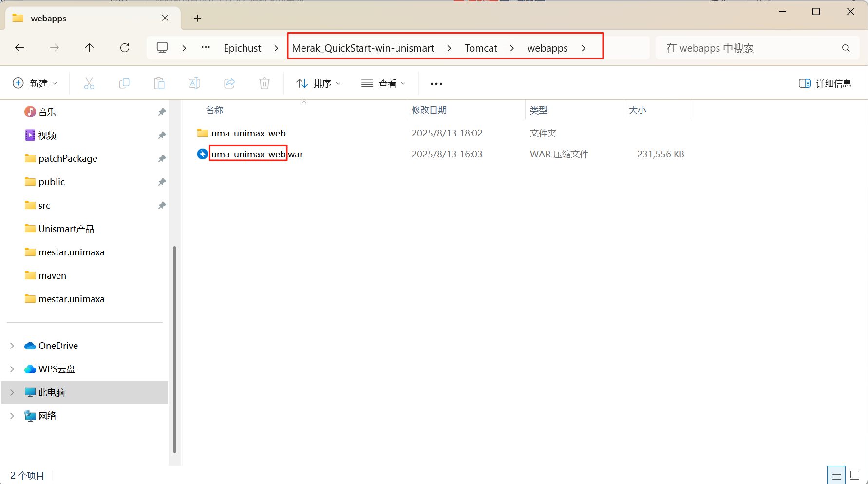The image size is (868, 484).
Task: Click the navigation pane vertical scrollbar
Action: click(174, 348)
